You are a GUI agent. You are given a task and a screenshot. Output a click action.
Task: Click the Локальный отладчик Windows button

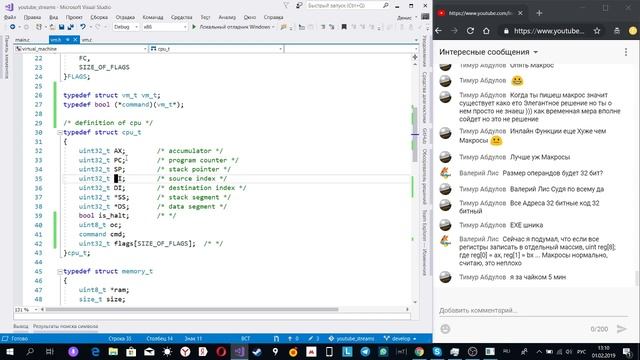click(x=233, y=27)
